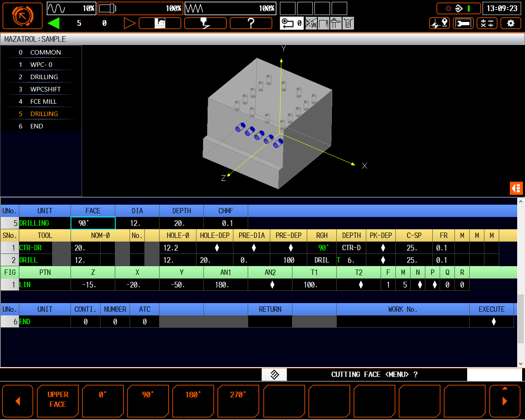Select FCE MILL unit in program list

43,101
